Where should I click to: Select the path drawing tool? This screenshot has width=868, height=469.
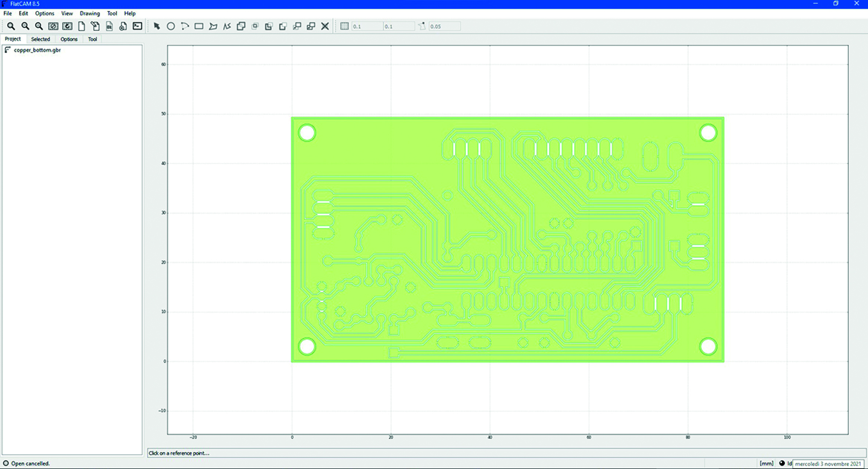(x=227, y=26)
